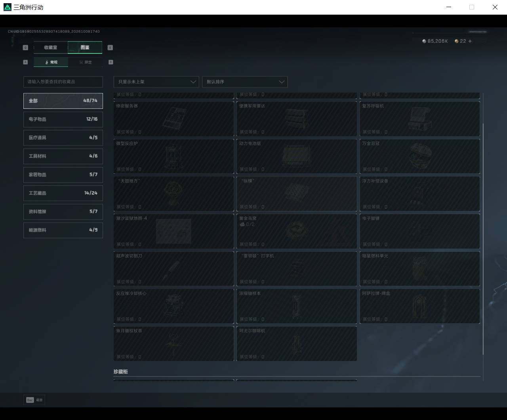Select the 反应堆冷却核心 icon card

[x=173, y=306]
